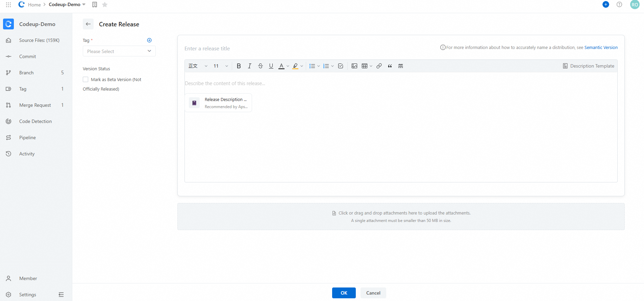Check Mark as Beta Version box
The image size is (644, 301).
click(x=85, y=79)
